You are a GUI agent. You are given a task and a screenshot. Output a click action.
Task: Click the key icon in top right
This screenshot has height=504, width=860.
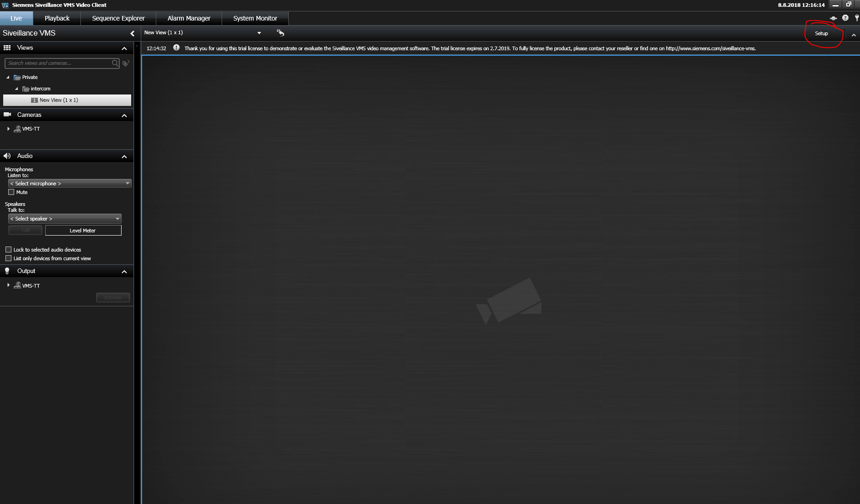pyautogui.click(x=856, y=18)
